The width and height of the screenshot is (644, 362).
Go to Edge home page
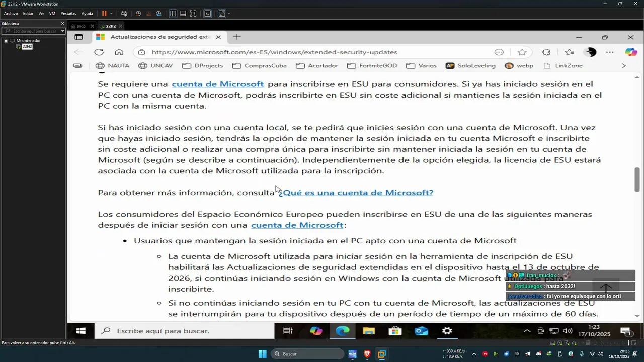pyautogui.click(x=119, y=52)
